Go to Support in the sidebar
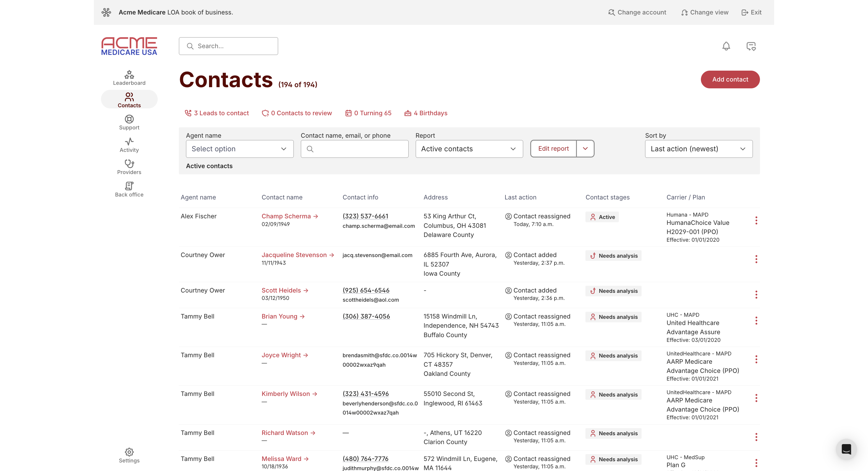The image size is (868, 471). point(129,122)
